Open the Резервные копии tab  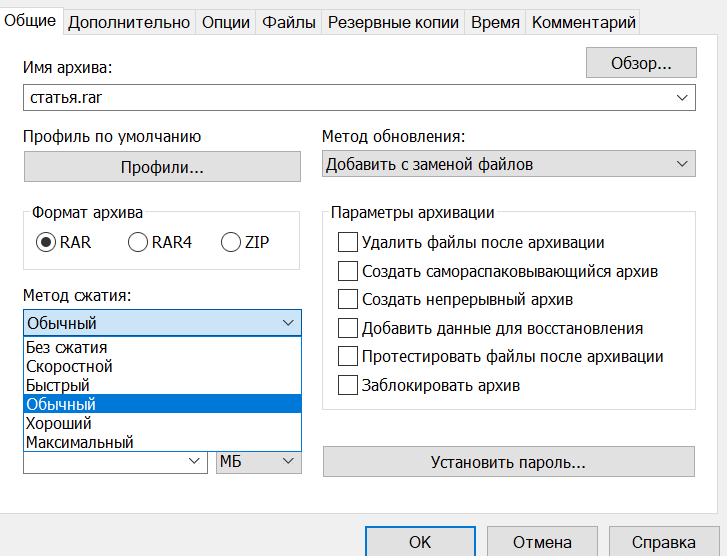coord(393,22)
